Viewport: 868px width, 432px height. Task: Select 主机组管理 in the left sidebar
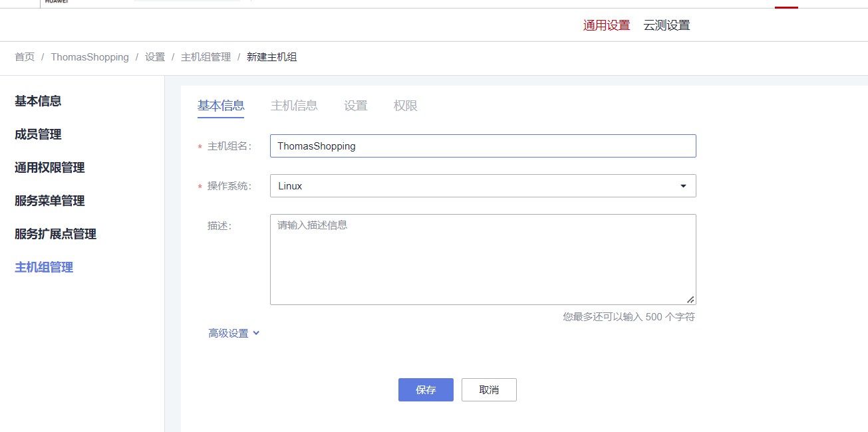44,267
